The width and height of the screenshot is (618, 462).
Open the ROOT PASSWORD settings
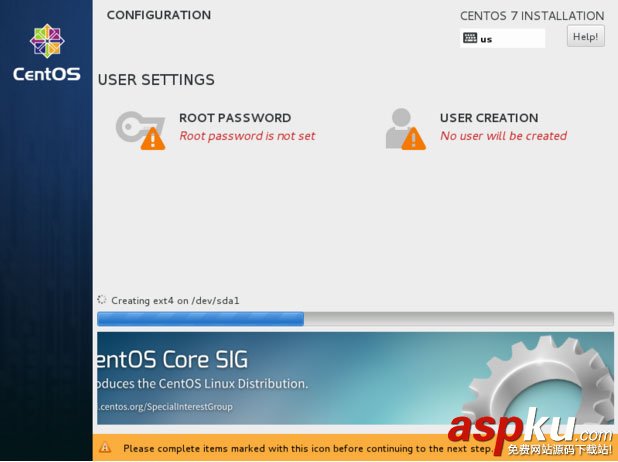[234, 118]
